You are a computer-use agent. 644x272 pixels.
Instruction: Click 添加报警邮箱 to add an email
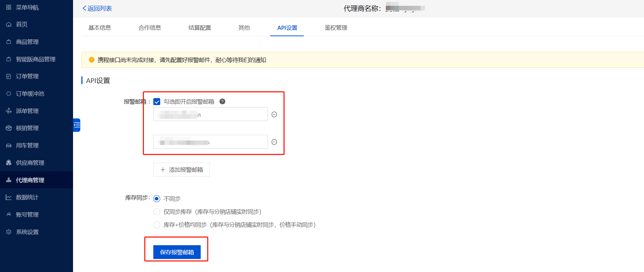pyautogui.click(x=182, y=170)
